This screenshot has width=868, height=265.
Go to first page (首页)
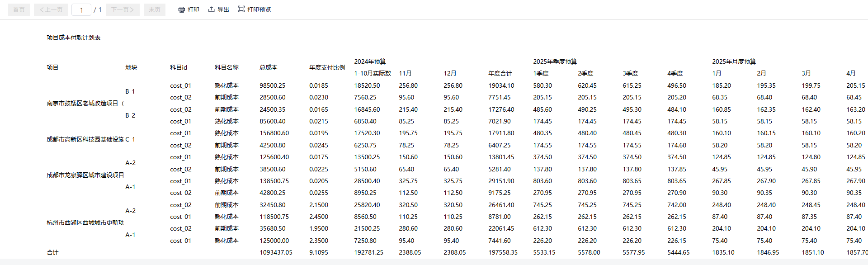coord(19,10)
